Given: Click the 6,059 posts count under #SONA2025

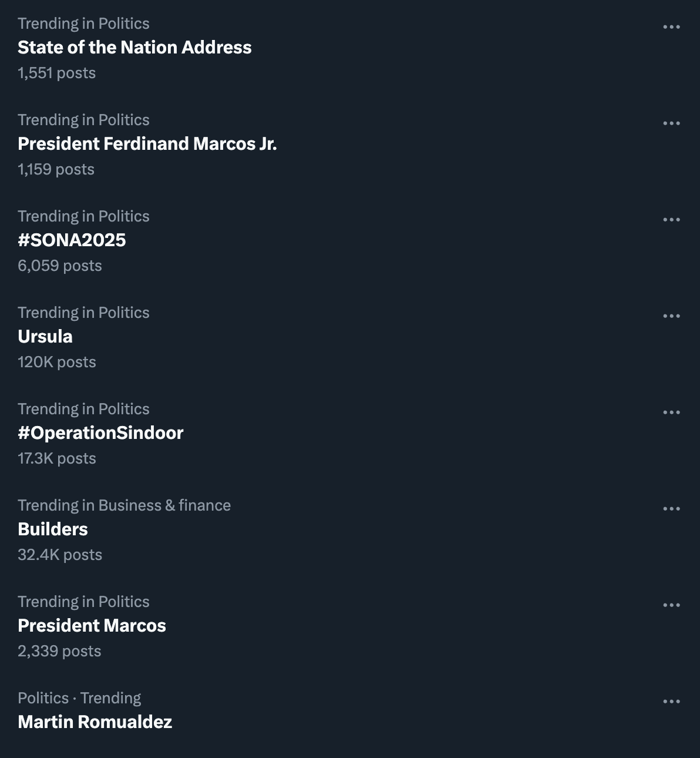Looking at the screenshot, I should tap(60, 266).
